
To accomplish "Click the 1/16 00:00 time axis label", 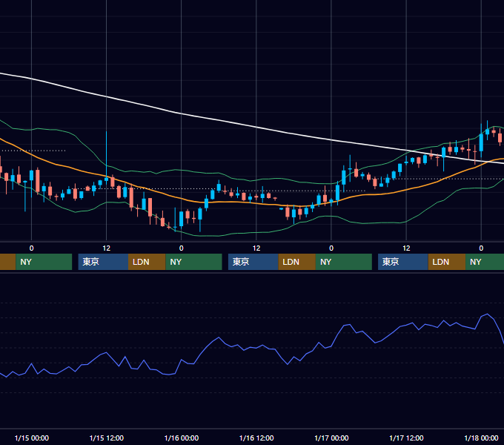I will coord(182,438).
